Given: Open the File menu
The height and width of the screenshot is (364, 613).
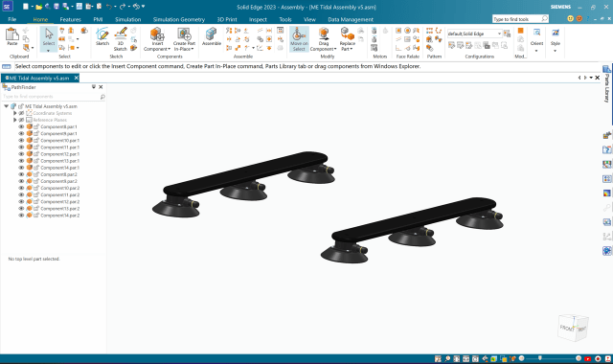Looking at the screenshot, I should click(12, 19).
